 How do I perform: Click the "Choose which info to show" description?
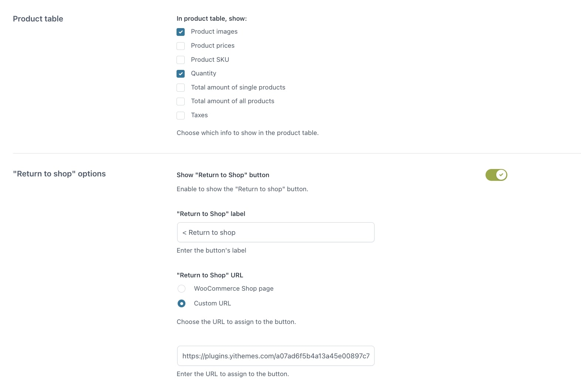click(x=248, y=133)
